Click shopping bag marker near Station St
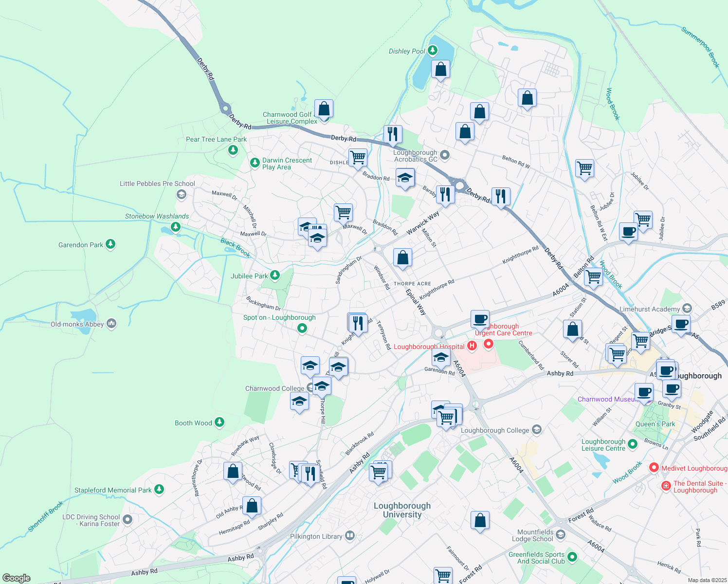 coord(573,329)
